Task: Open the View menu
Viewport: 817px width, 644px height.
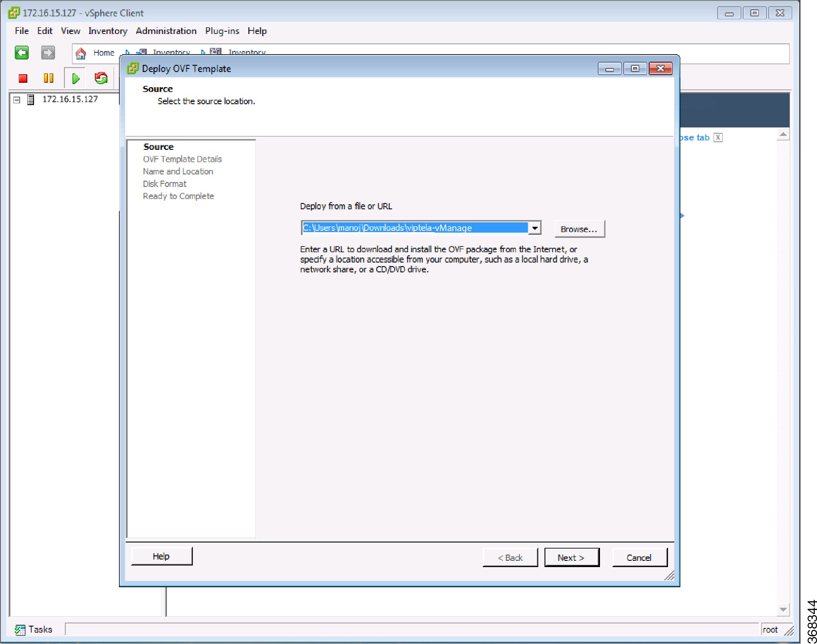Action: tap(71, 31)
